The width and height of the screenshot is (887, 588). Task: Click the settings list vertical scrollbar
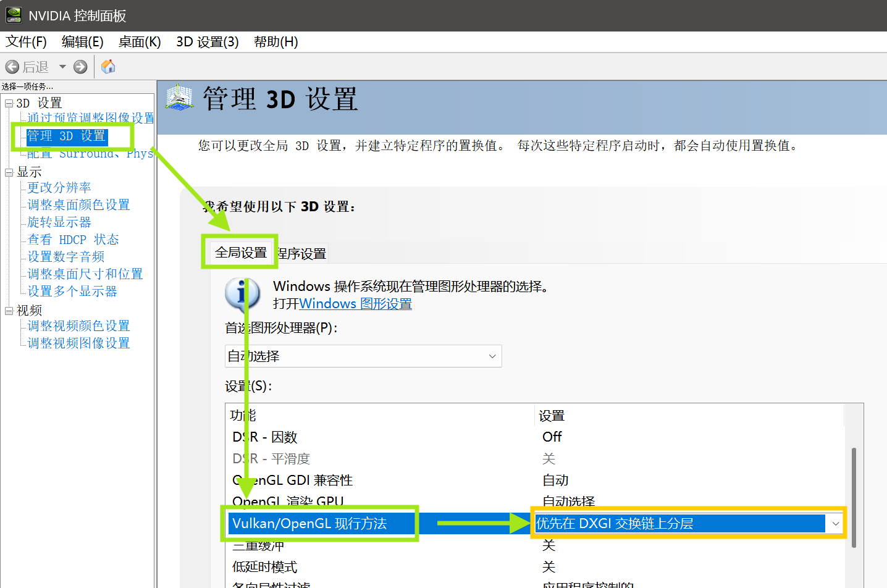pos(854,497)
